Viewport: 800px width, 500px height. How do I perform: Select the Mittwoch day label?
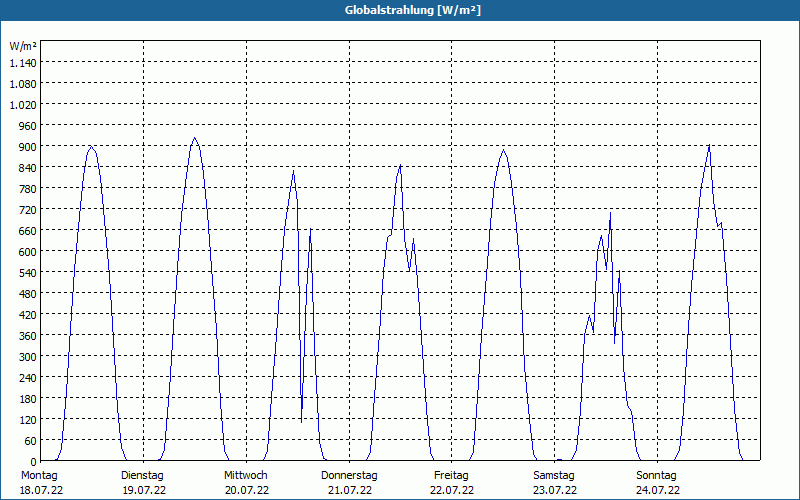(x=245, y=476)
